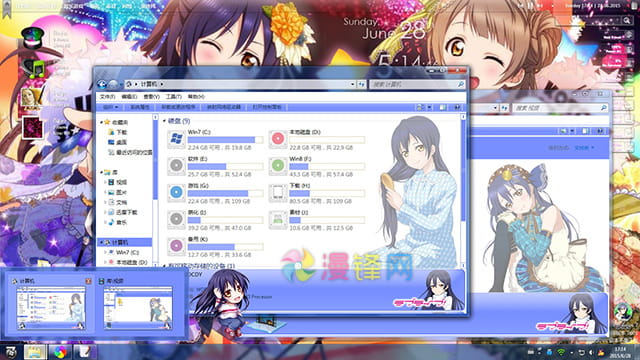
Task: Open help icon in 计算机 toolbar
Action: click(457, 107)
